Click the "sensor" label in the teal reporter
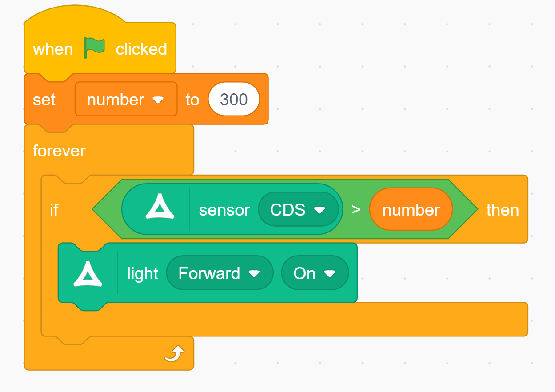The height and width of the screenshot is (392, 555). (x=224, y=210)
